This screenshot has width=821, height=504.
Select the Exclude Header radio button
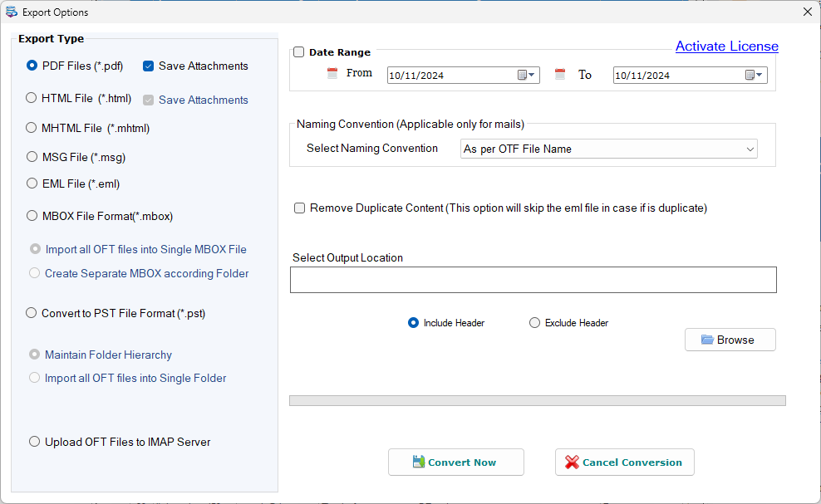tap(534, 323)
